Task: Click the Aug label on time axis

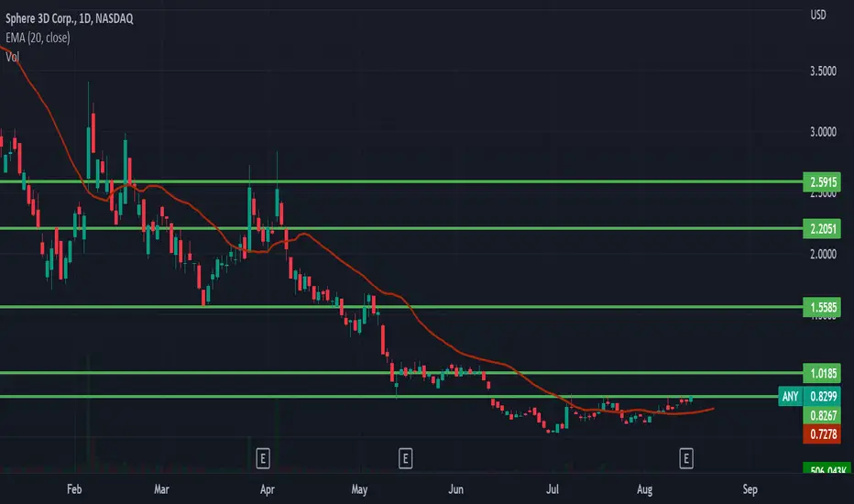Action: click(644, 489)
